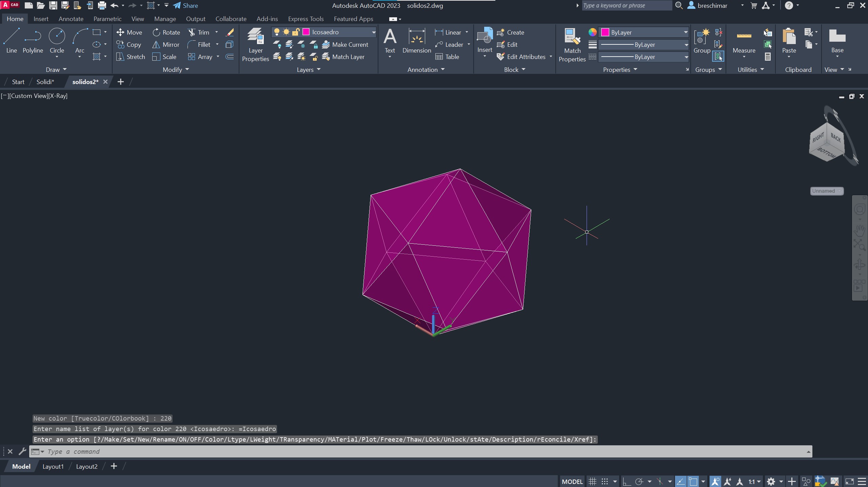Insert a Table
Screen dimensions: 868x487
[x=447, y=57]
